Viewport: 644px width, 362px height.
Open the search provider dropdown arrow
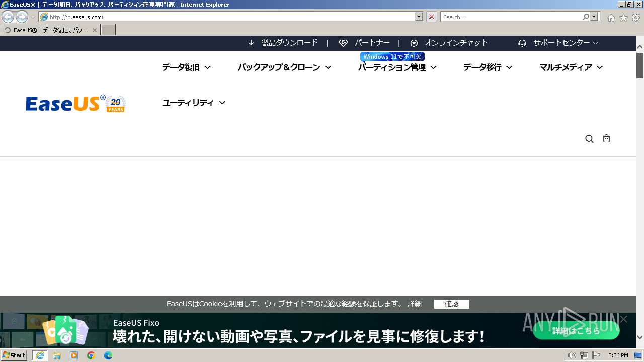tap(595, 17)
